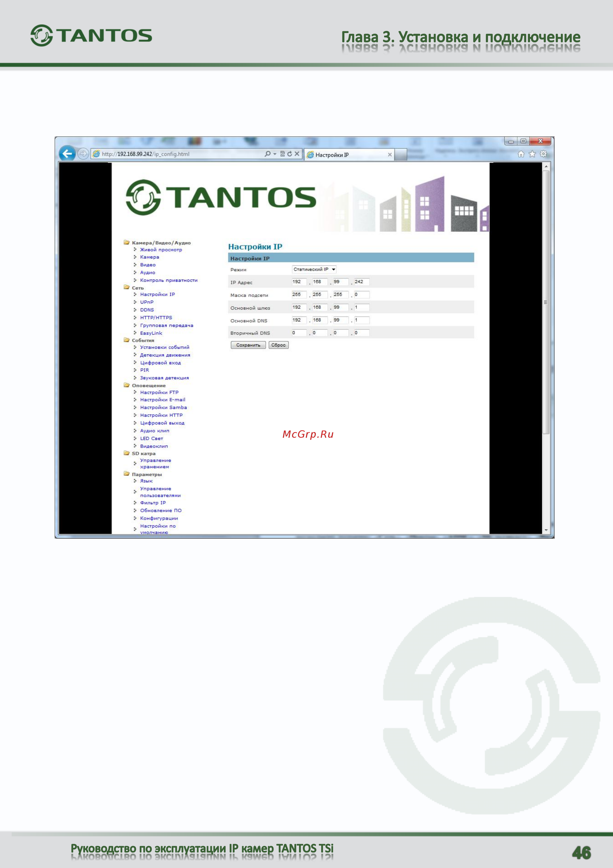Select the 'Настройки IP' browser tab

(x=349, y=155)
